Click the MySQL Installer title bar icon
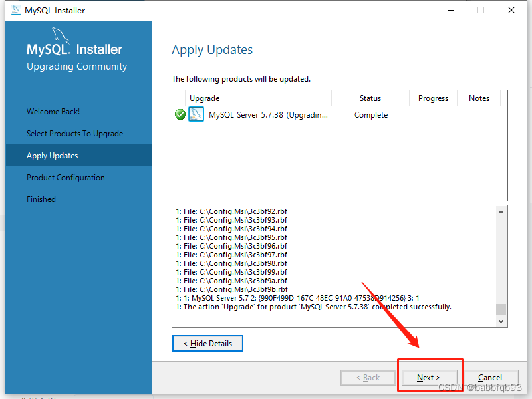The height and width of the screenshot is (399, 532). tap(15, 10)
